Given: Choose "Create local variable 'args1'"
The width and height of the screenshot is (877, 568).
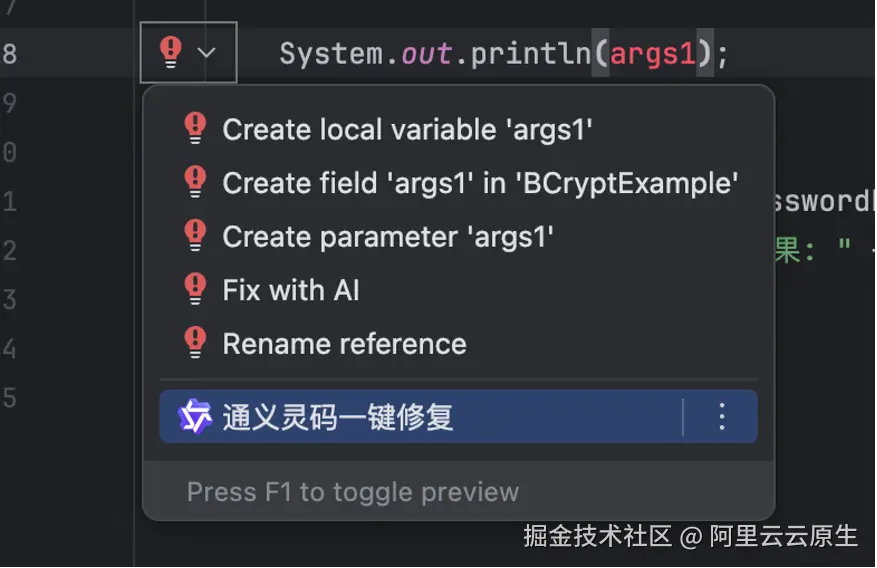Looking at the screenshot, I should [x=407, y=130].
